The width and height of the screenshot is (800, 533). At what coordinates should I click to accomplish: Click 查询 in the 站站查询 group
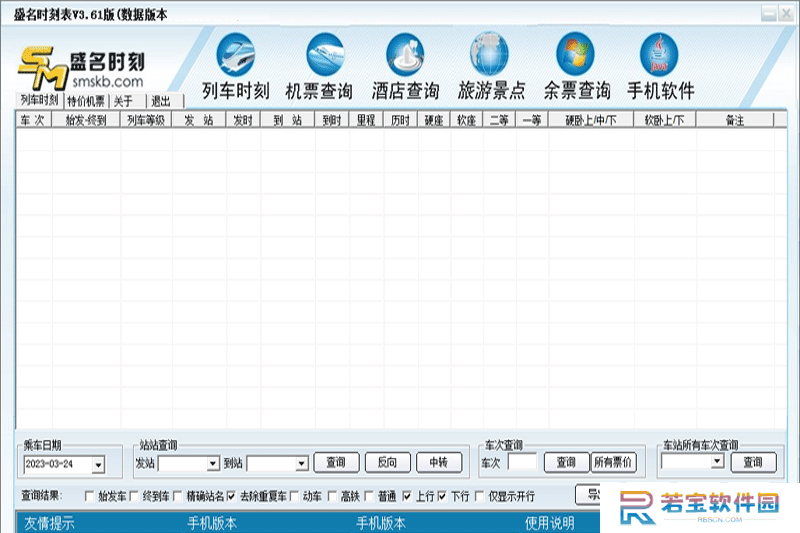336,463
